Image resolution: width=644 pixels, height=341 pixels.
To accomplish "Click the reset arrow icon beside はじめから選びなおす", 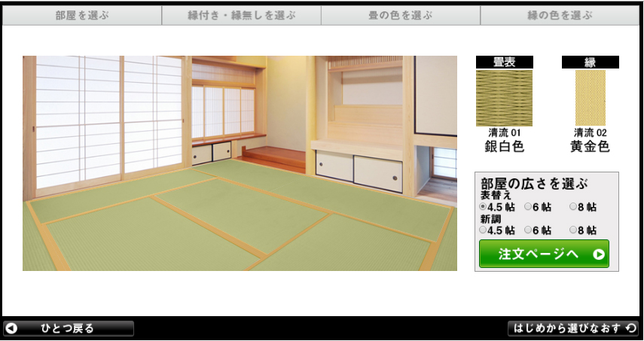I will pos(630,328).
